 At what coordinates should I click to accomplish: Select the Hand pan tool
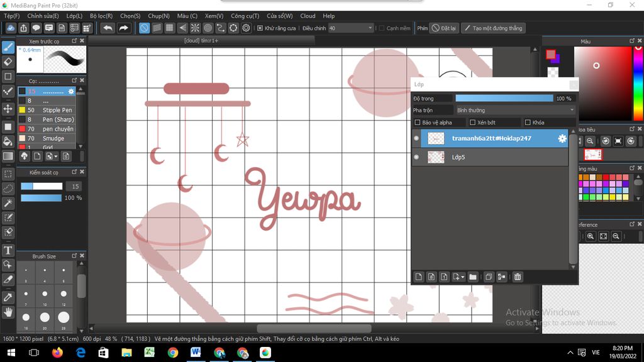8,312
